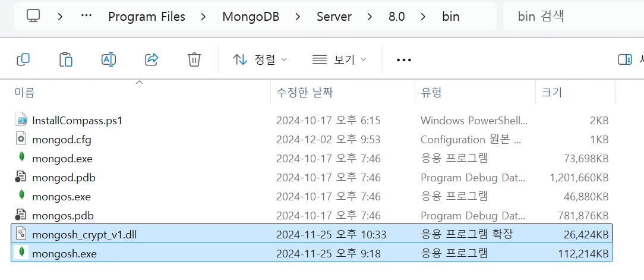This screenshot has height=280, width=644.
Task: Click the paste clipboard icon
Action: click(x=66, y=59)
